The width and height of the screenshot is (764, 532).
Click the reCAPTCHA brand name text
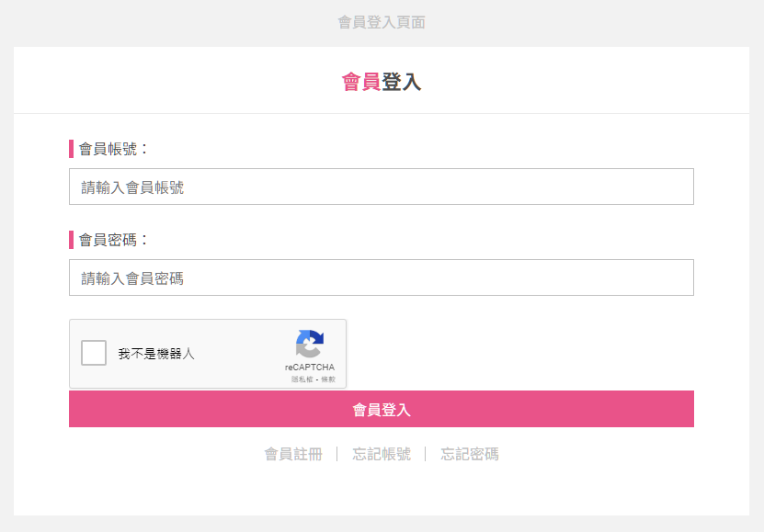(310, 367)
